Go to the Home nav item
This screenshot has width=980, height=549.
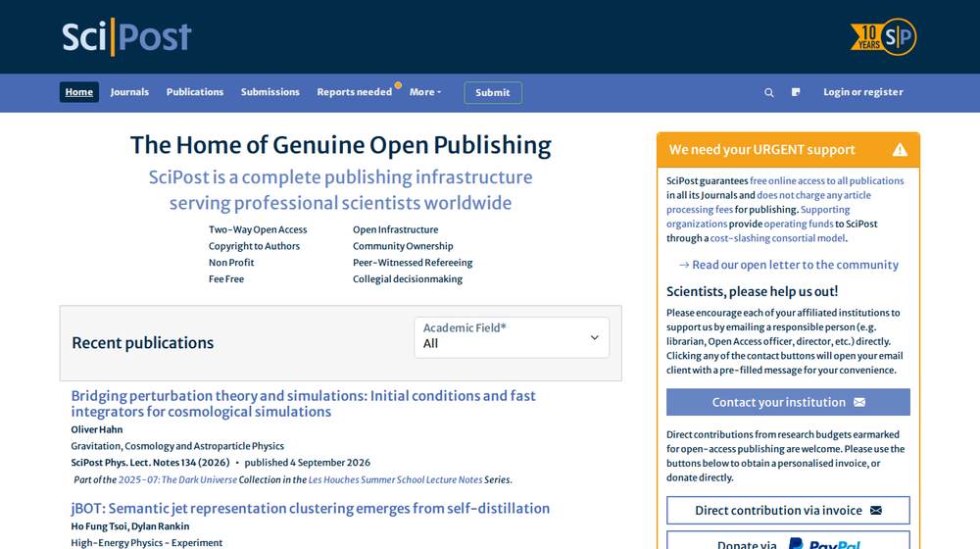pyautogui.click(x=78, y=92)
